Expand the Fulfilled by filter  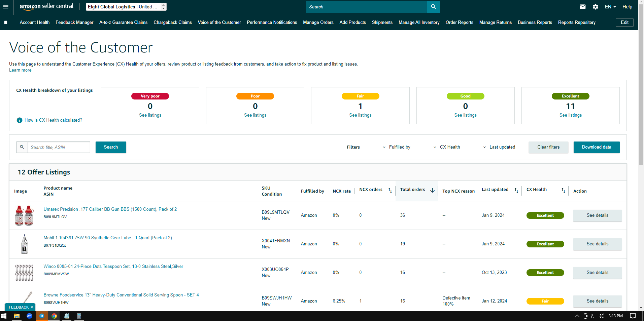[396, 147]
